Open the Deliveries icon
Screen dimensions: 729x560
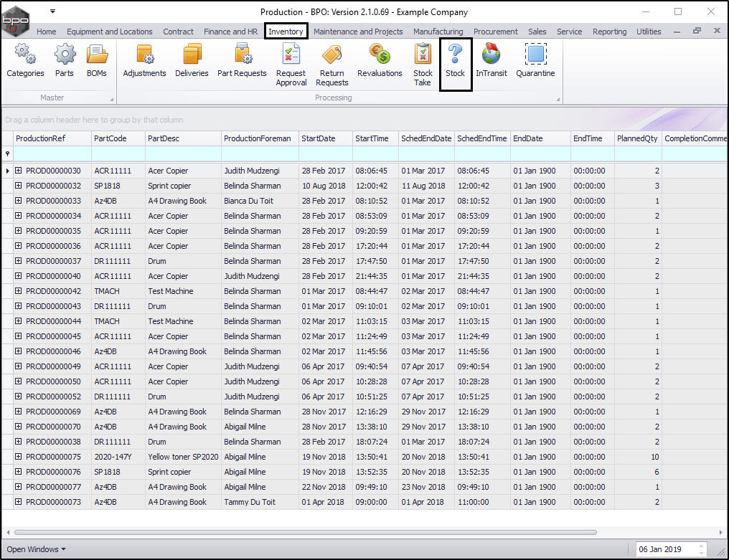point(192,60)
